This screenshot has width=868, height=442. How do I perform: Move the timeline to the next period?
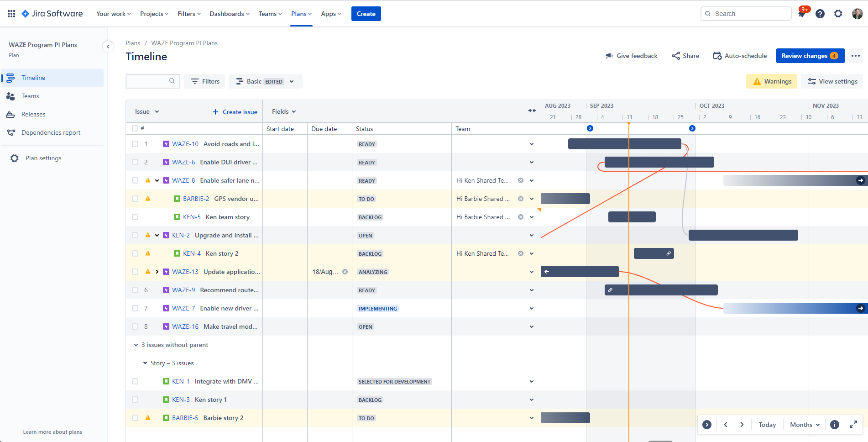click(742, 425)
